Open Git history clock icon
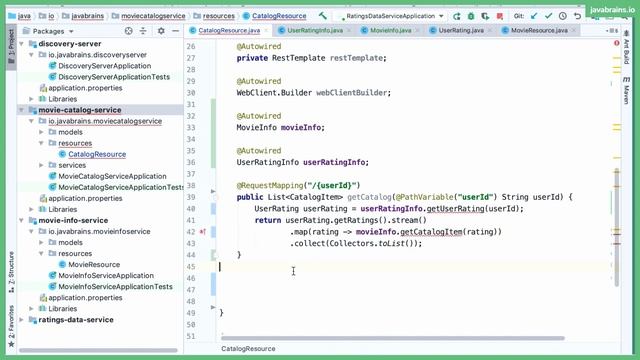This screenshot has height=360, width=640. click(x=562, y=16)
